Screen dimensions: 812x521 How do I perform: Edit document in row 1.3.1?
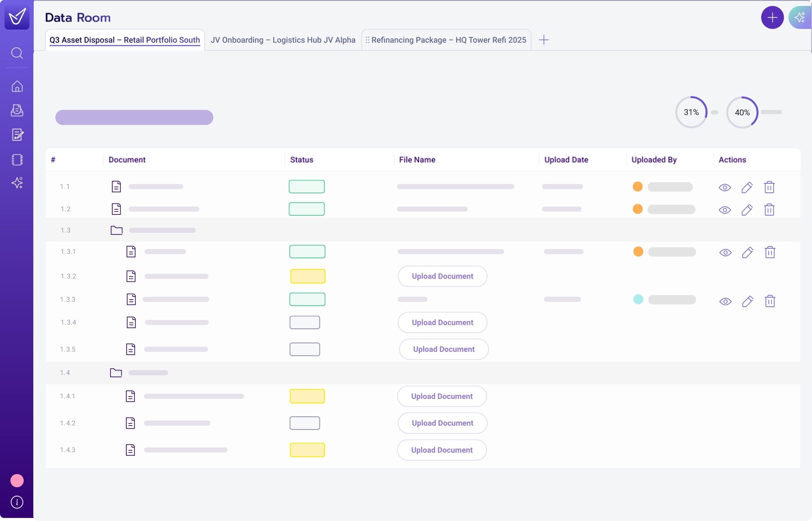tap(748, 253)
